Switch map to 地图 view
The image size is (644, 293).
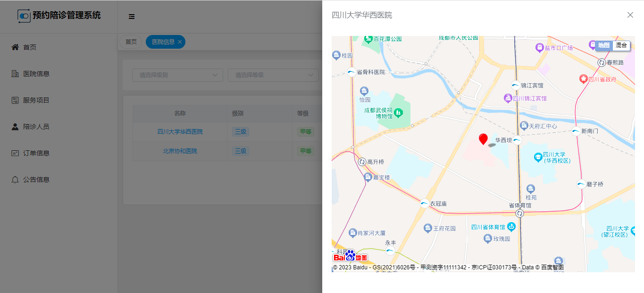(x=604, y=45)
